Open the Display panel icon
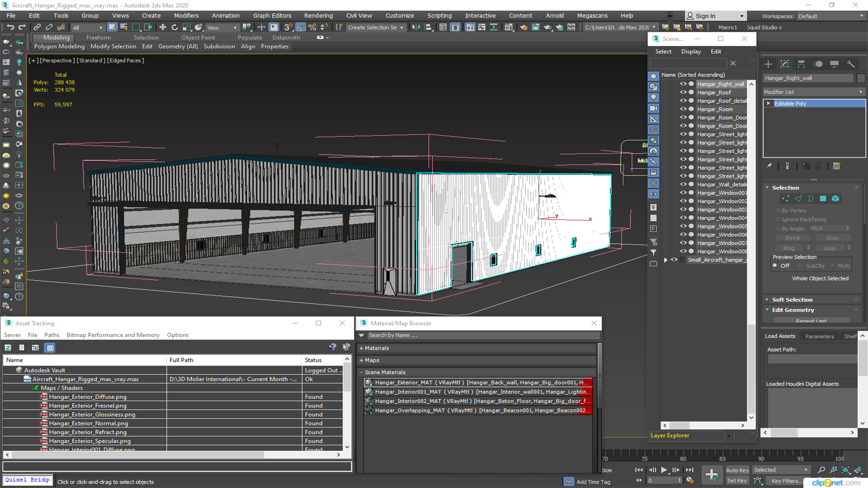The width and height of the screenshot is (868, 488). [x=835, y=64]
